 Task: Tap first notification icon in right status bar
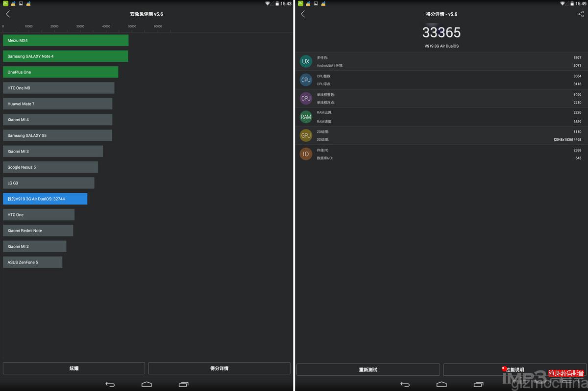[x=300, y=3]
